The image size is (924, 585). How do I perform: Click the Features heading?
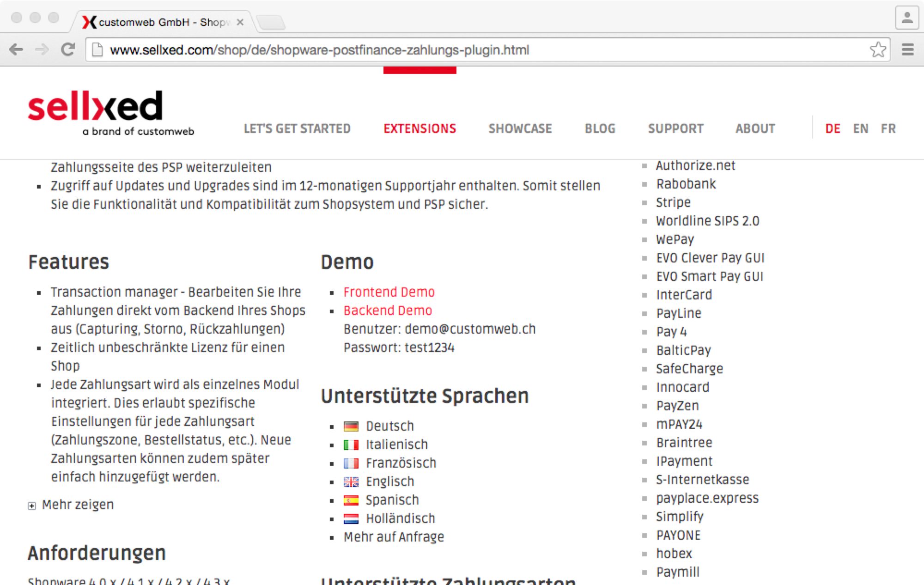click(x=68, y=262)
